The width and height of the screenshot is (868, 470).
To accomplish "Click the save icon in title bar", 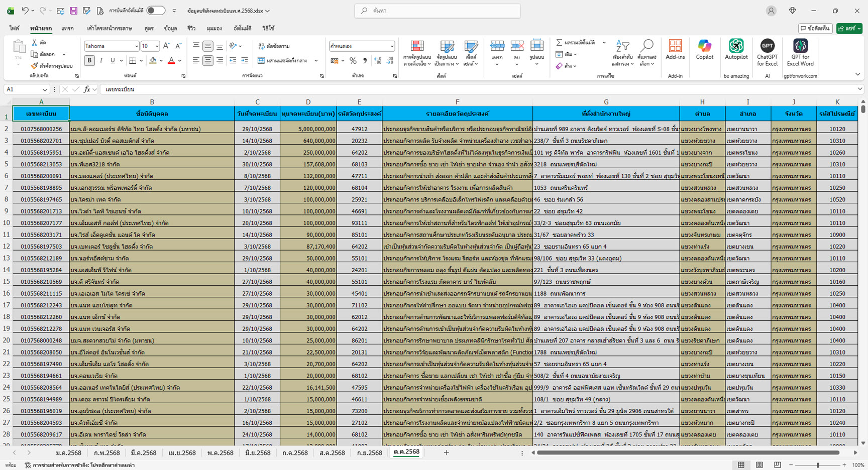I will coord(73,11).
